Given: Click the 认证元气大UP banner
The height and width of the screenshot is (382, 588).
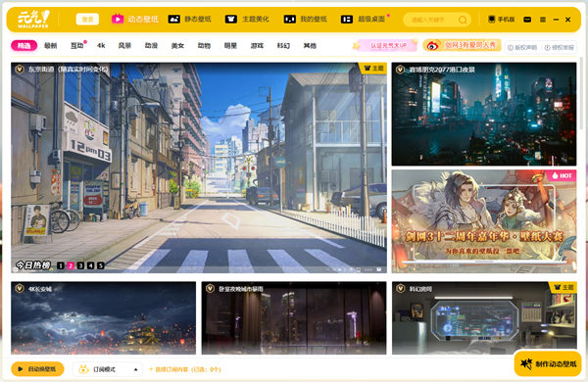Looking at the screenshot, I should (385, 45).
